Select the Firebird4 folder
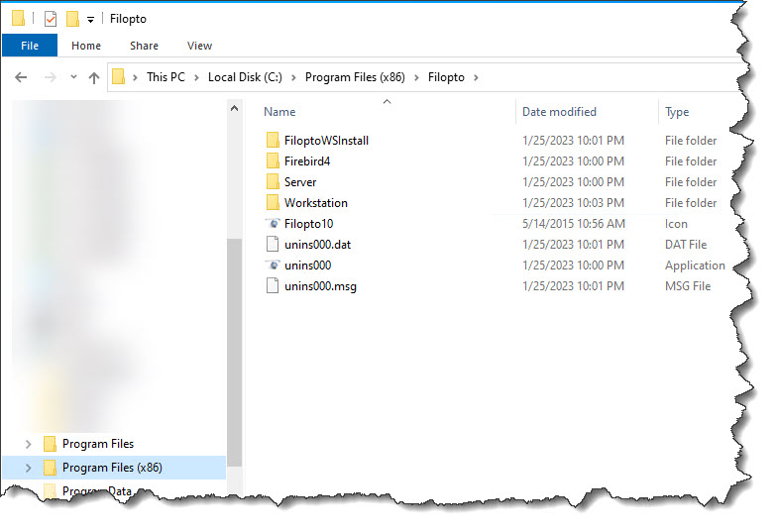Viewport: 777px width, 532px height. coord(306,161)
